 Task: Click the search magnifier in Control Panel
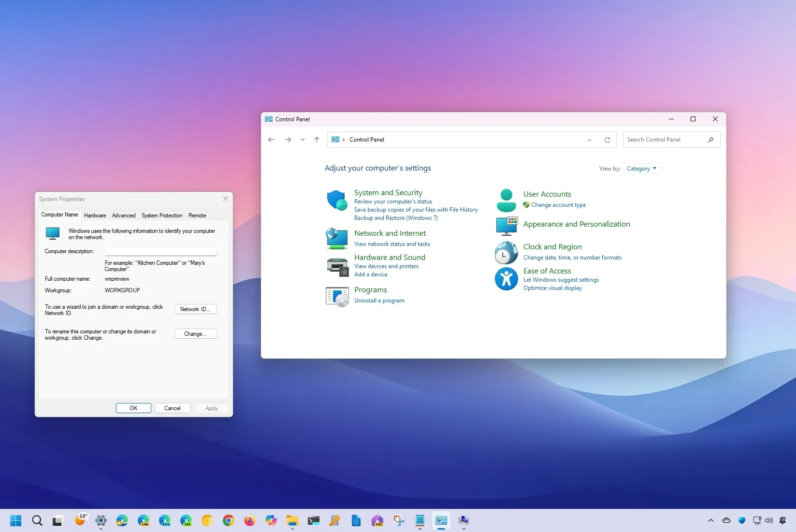coord(710,140)
